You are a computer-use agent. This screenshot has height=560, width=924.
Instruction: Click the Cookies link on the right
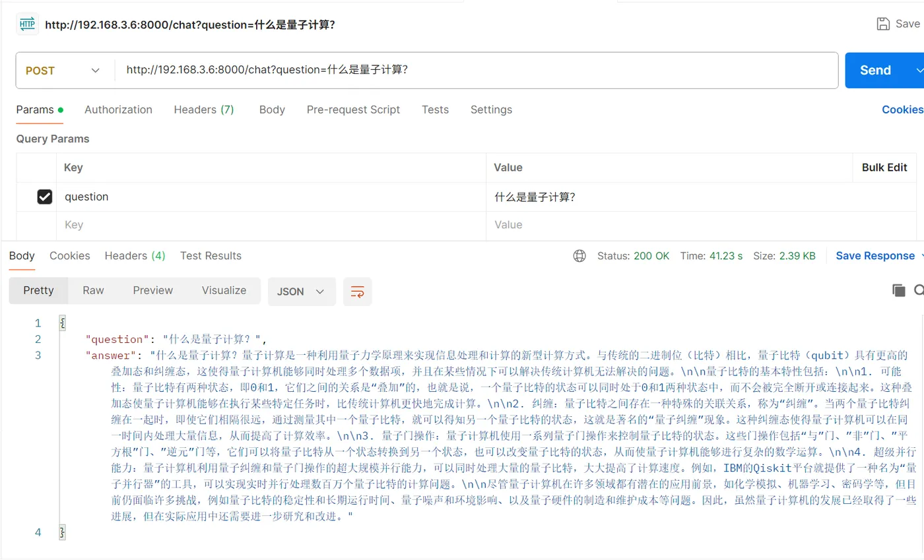[x=902, y=110]
